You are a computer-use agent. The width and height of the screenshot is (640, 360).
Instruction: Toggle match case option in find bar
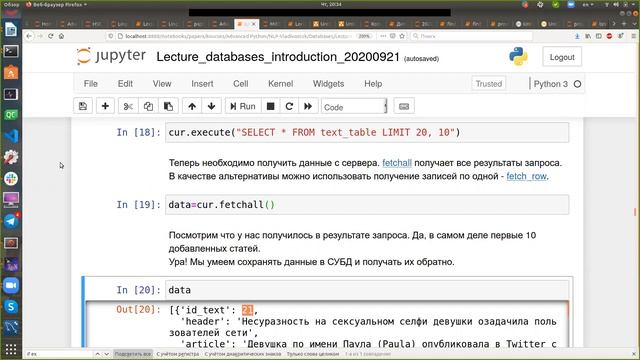click(x=178, y=354)
